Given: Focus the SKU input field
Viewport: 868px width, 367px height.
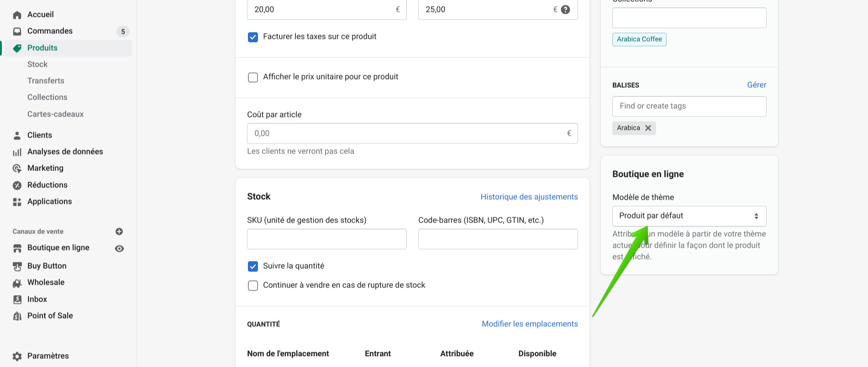Looking at the screenshot, I should [x=326, y=239].
